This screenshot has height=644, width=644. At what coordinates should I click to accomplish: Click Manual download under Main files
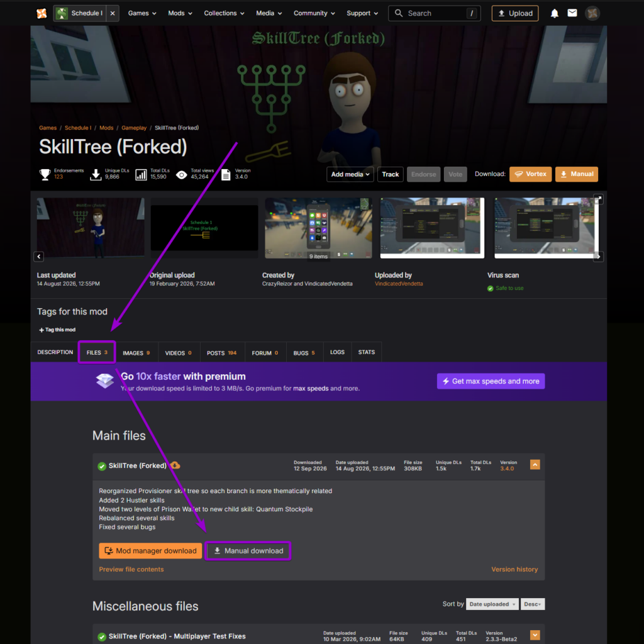coord(248,551)
